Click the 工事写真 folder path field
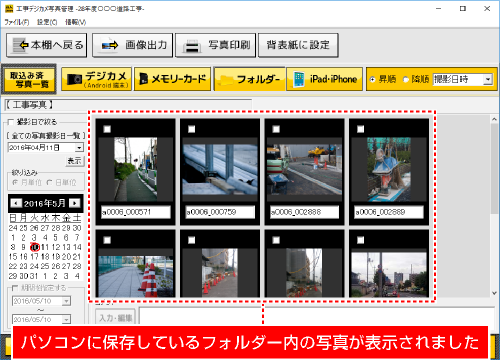 tap(128, 105)
